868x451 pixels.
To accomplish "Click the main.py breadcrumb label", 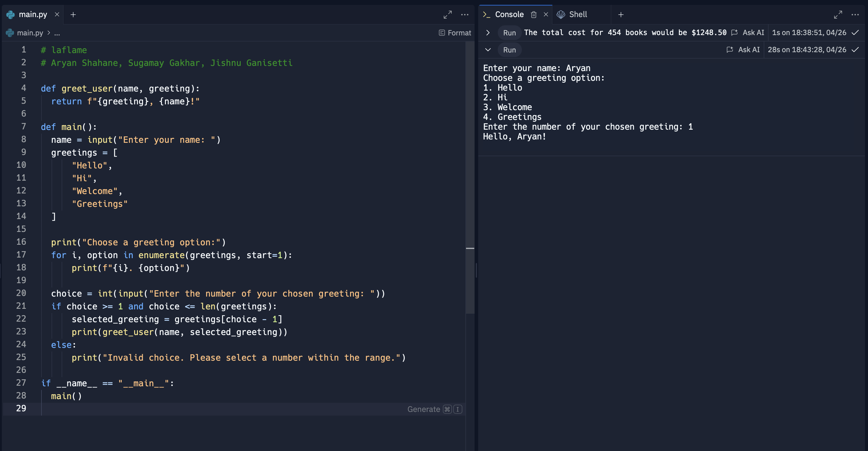I will 30,33.
